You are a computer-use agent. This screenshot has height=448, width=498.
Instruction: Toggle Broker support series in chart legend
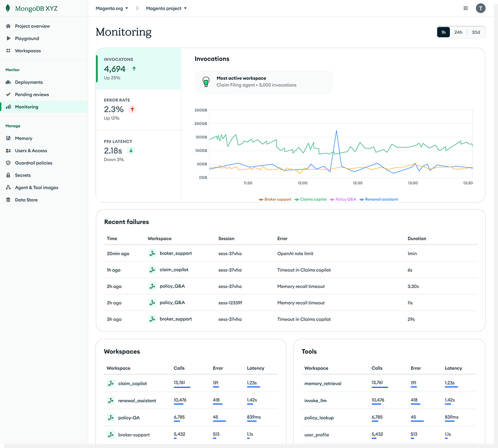coord(275,200)
